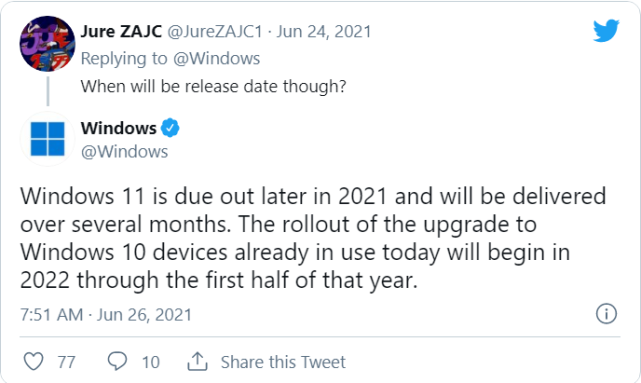Screen dimensions: 641x383
Task: Open replies via the speech bubble icon
Action: 117,361
